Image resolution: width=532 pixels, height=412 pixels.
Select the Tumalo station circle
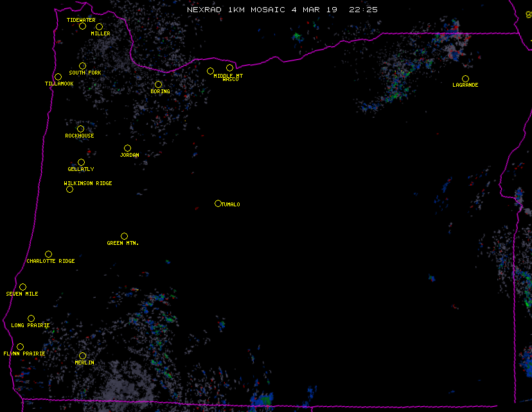click(218, 204)
